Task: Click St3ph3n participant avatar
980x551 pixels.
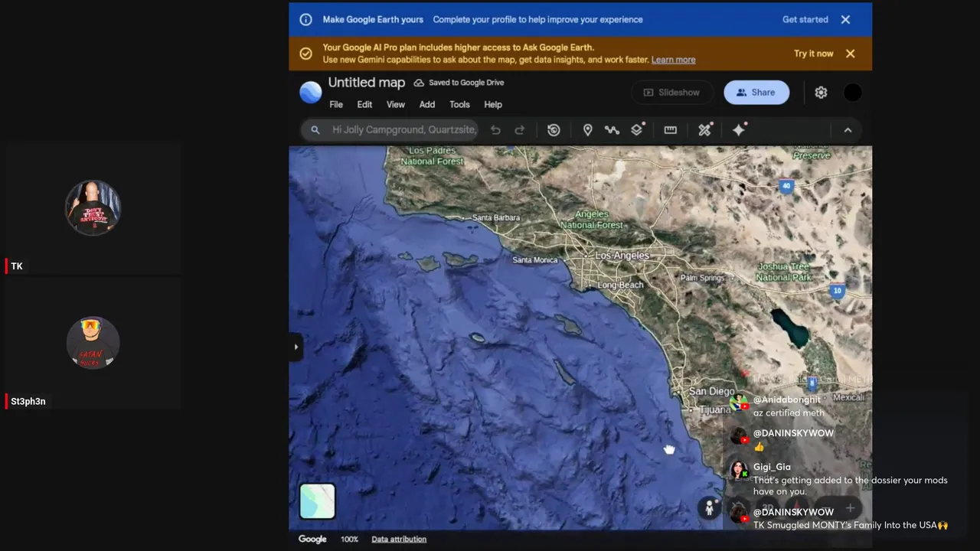Action: tap(93, 343)
